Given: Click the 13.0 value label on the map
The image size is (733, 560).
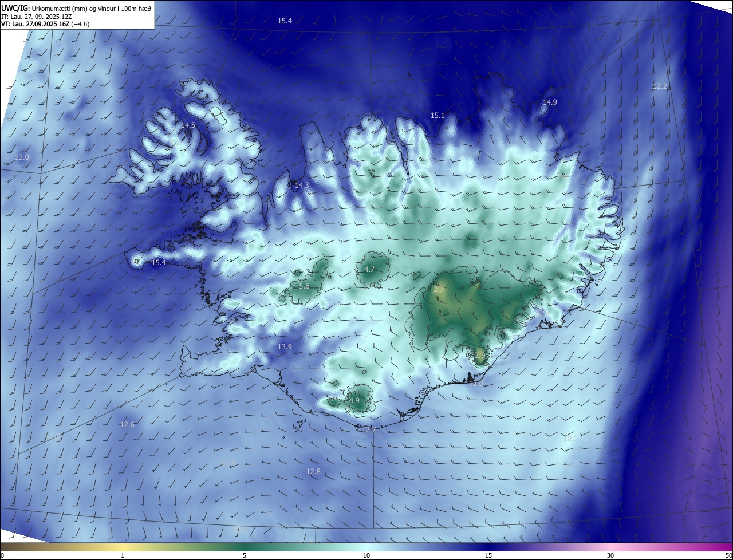Looking at the screenshot, I should click(22, 157).
